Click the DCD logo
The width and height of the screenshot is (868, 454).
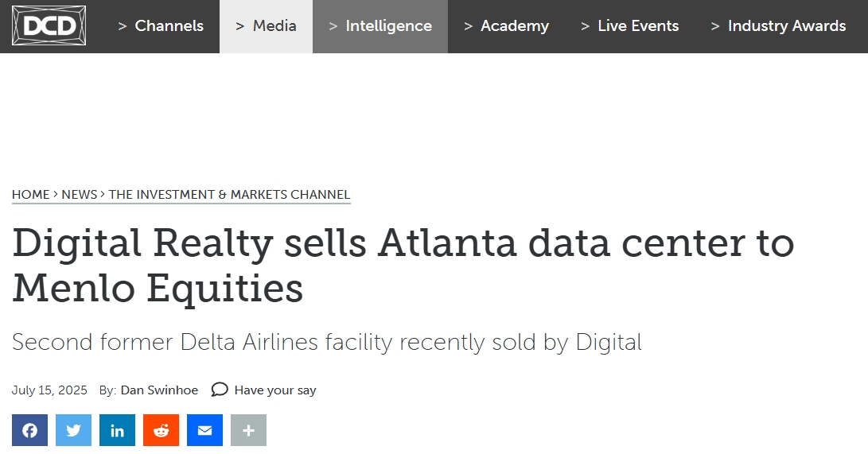pos(49,25)
